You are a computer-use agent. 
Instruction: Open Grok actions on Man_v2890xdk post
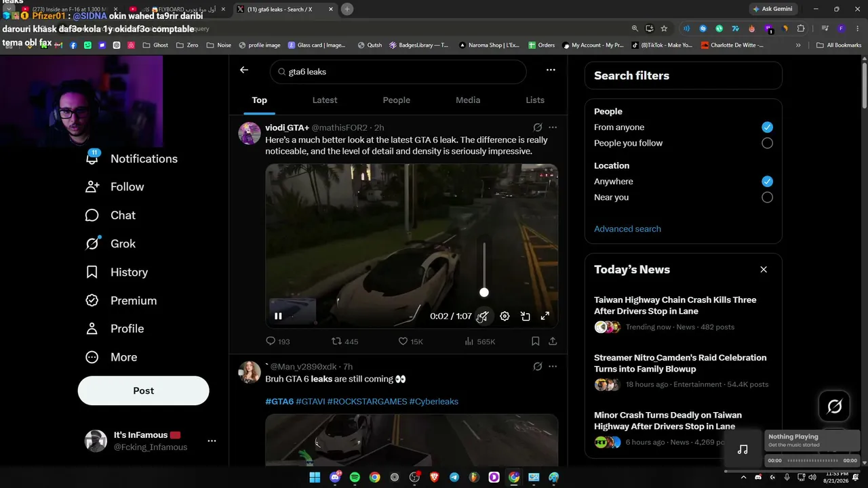pyautogui.click(x=538, y=367)
